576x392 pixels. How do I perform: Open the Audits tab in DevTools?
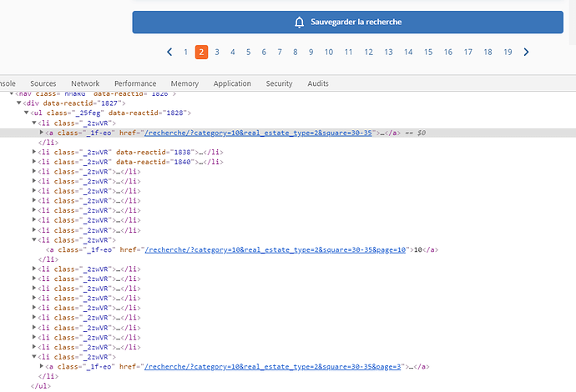[318, 83]
